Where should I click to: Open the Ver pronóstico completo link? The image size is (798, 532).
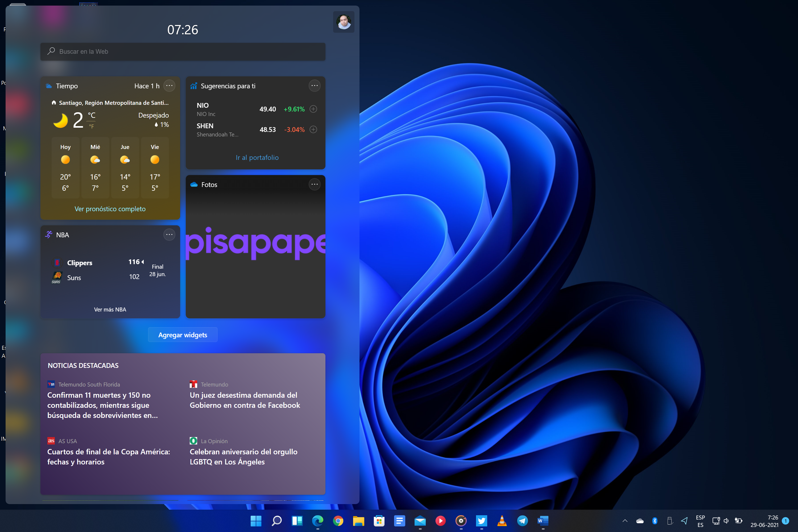click(x=110, y=209)
